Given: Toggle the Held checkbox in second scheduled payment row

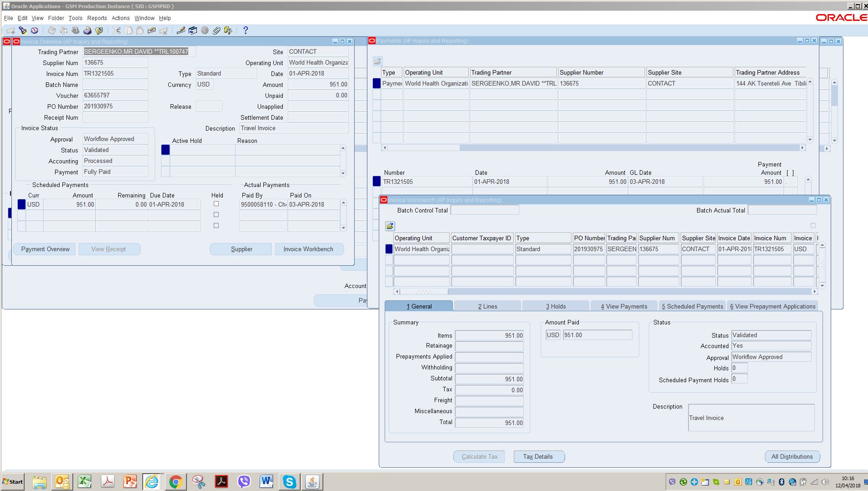Looking at the screenshot, I should coord(216,215).
